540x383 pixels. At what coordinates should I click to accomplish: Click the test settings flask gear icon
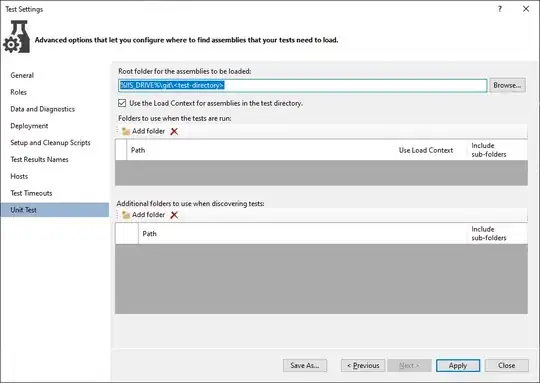click(16, 37)
